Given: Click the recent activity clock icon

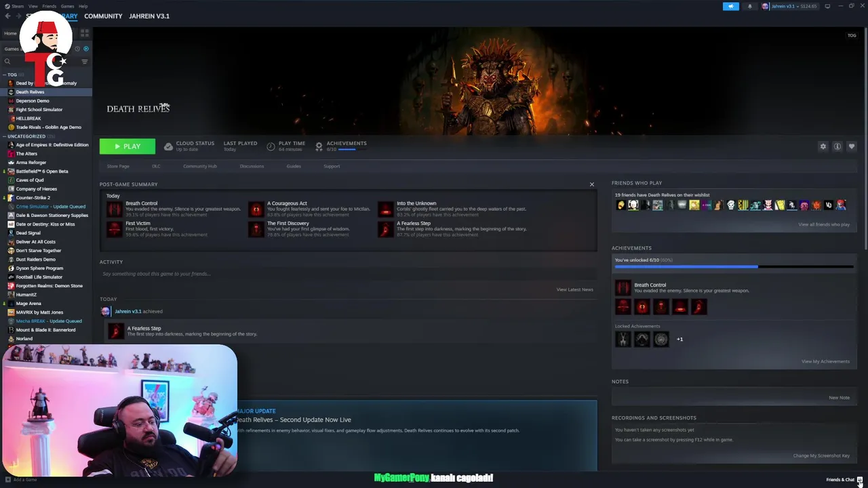Looking at the screenshot, I should tap(77, 49).
